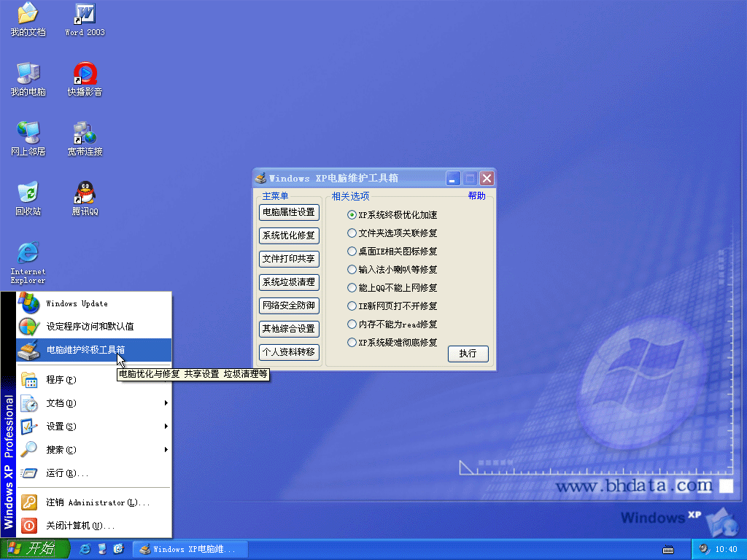Image resolution: width=747 pixels, height=560 pixels.
Task: Click the Windows XP电脑维... taskbar button
Action: point(190,549)
